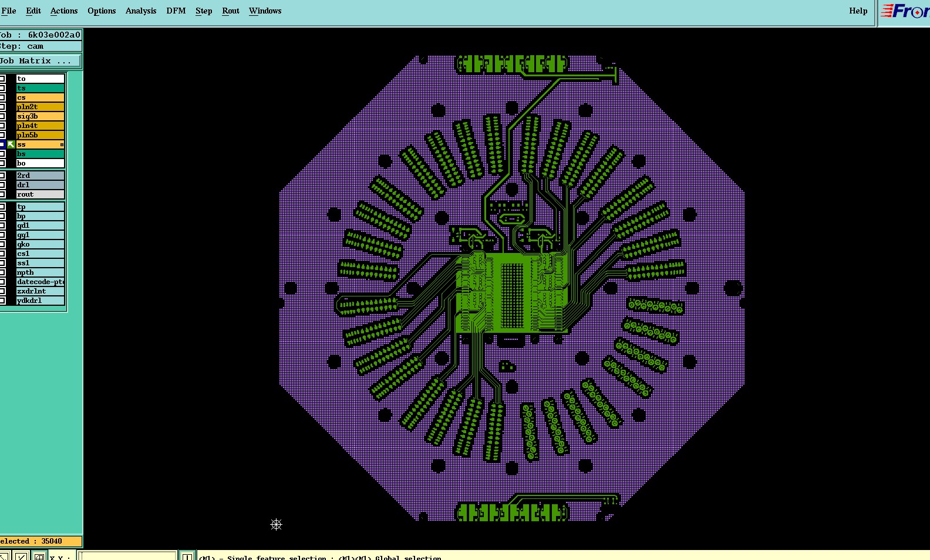This screenshot has width=930, height=560.
Task: Select the 2rd layer name
Action: [x=41, y=176]
